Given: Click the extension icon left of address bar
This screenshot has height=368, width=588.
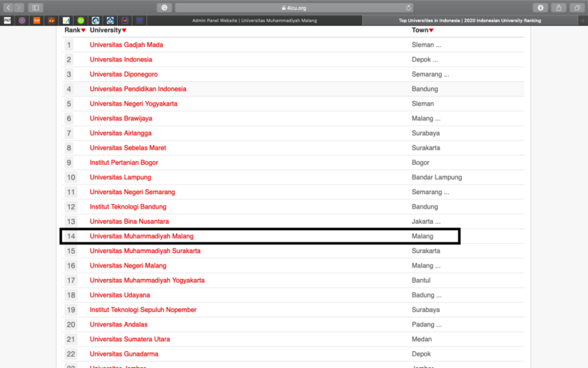Looking at the screenshot, I should (165, 8).
